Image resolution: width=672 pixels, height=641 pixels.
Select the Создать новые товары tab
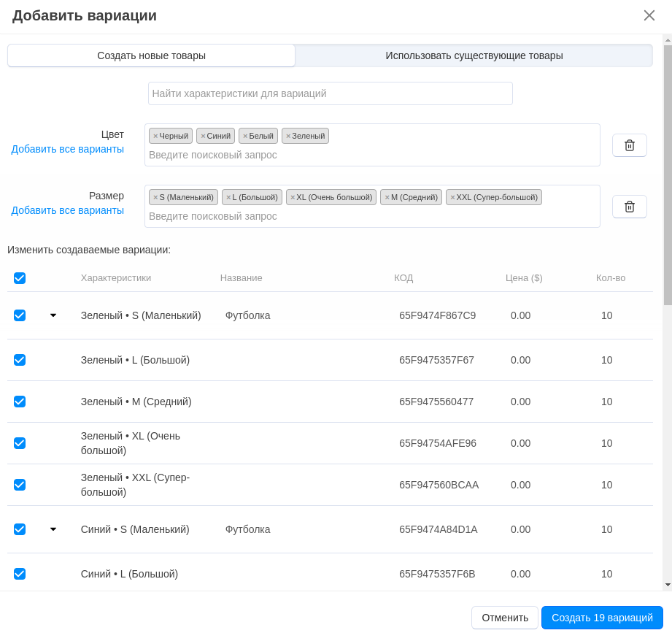pos(152,55)
